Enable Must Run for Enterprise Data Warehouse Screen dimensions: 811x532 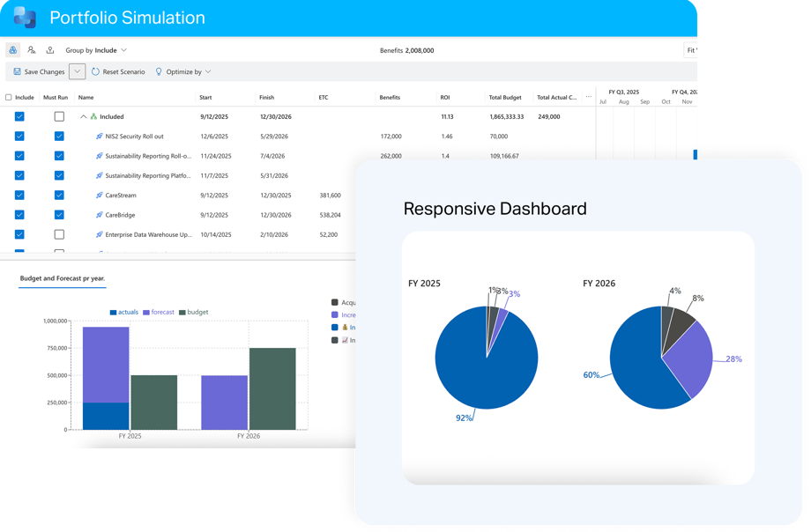point(59,234)
